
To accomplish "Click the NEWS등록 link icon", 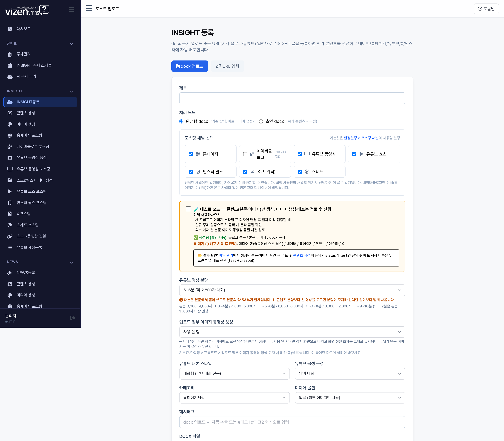I will pos(10,273).
